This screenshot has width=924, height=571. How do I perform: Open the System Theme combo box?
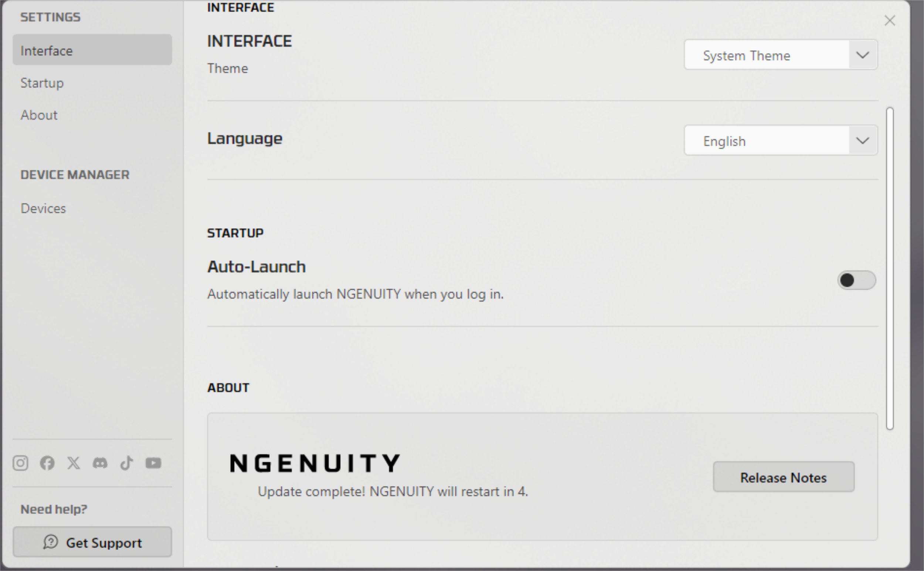pyautogui.click(x=781, y=55)
